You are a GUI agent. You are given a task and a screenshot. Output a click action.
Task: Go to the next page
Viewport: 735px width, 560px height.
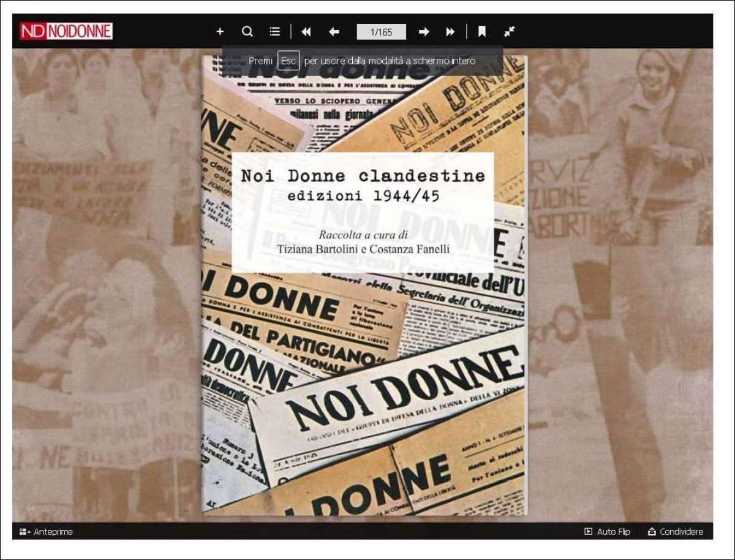pos(424,32)
